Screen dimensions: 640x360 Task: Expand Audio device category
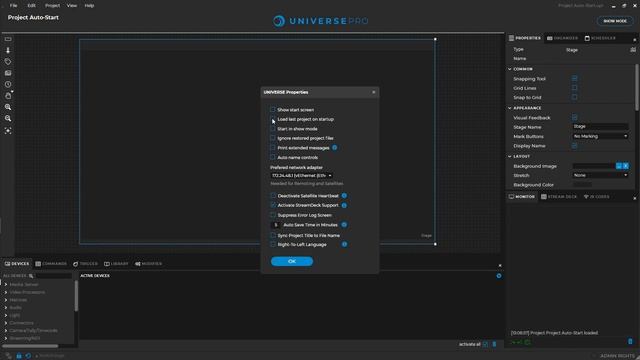pyautogui.click(x=6, y=308)
